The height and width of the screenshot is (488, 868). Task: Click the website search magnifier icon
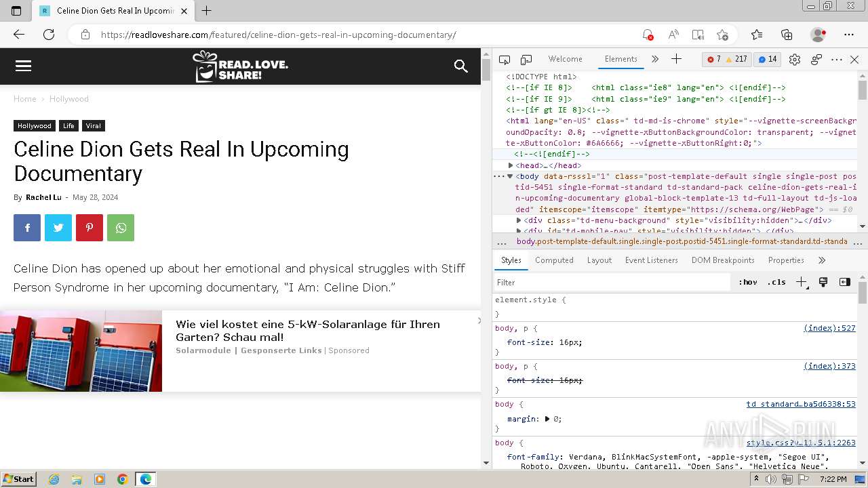coord(461,66)
